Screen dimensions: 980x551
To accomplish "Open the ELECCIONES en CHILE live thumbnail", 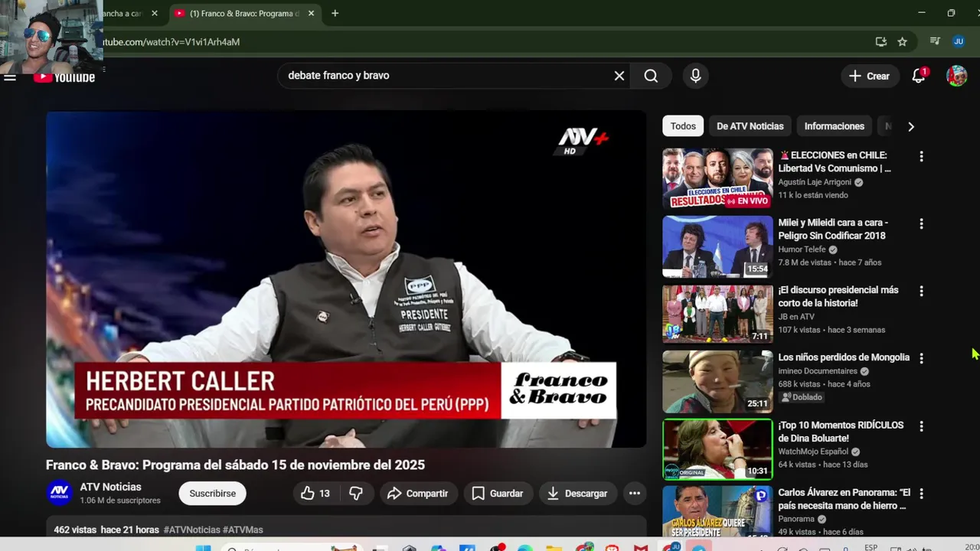I will point(717,178).
